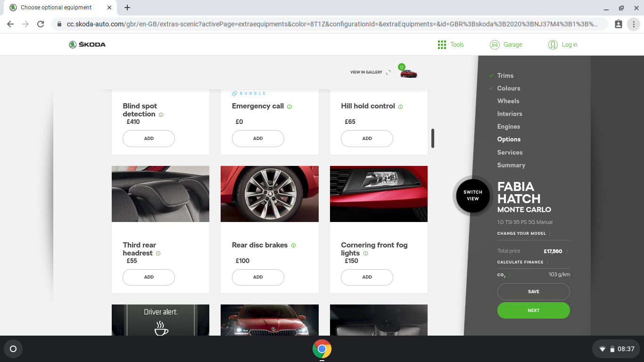This screenshot has height=362, width=644.
Task: Open the Third rear headrest image
Action: 160,194
